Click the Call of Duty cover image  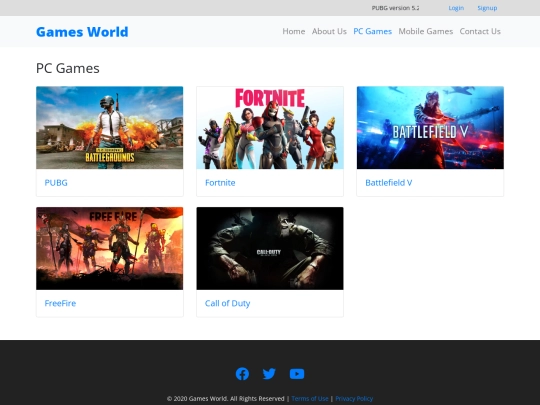point(270,248)
